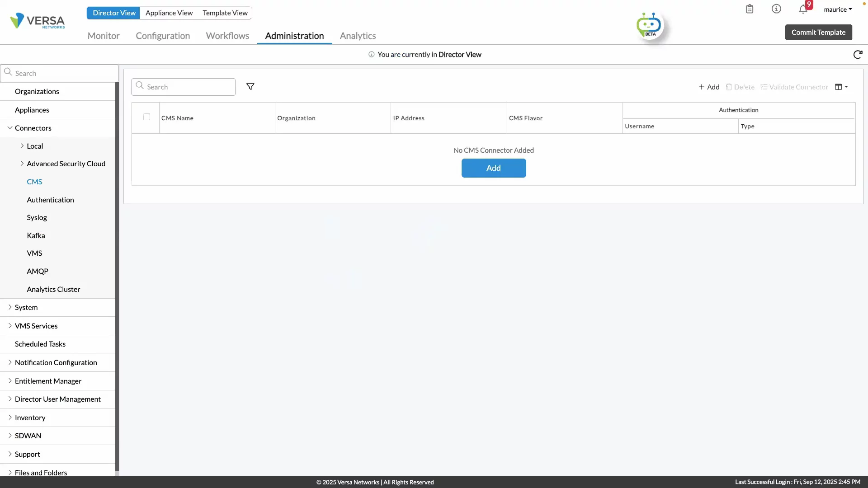Open the notifications bell icon
Image resolution: width=868 pixels, height=488 pixels.
coord(803,9)
